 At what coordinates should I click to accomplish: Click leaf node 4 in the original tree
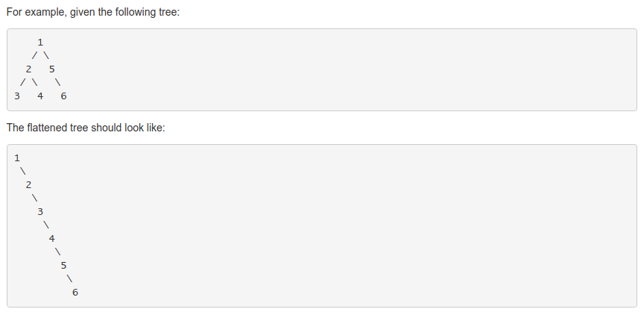(x=40, y=96)
